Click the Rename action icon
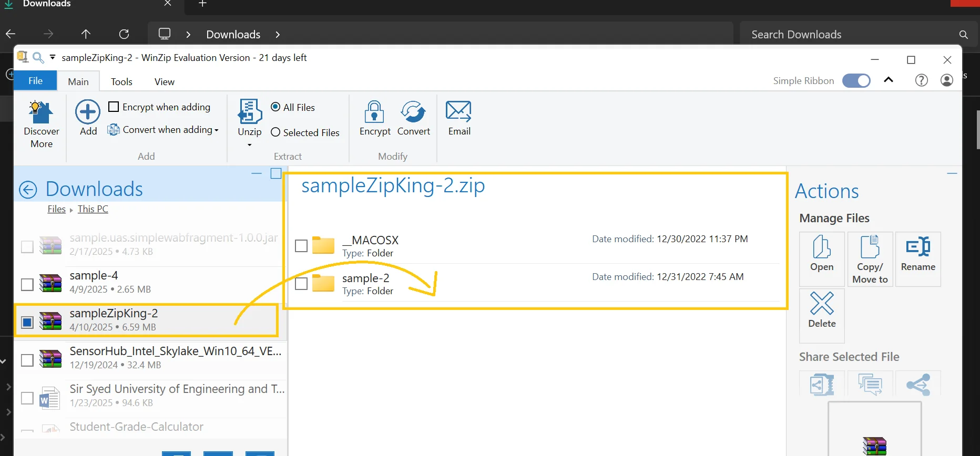Screen dimensions: 980x456 pos(918,246)
